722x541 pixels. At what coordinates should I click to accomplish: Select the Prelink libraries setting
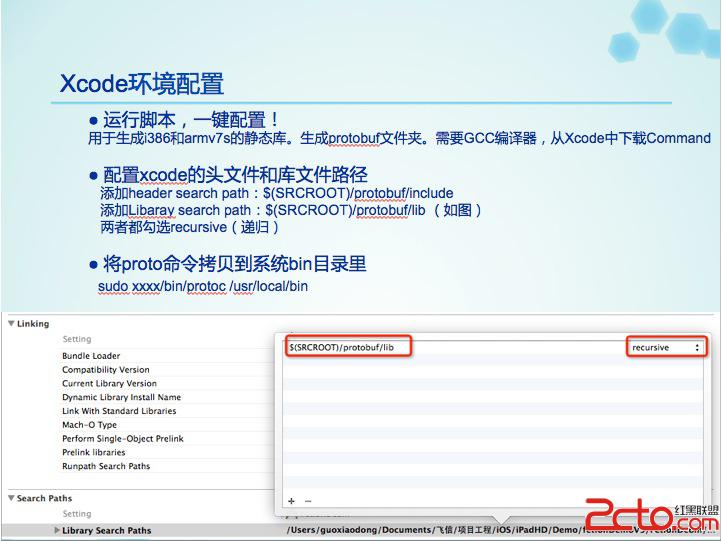[93, 452]
